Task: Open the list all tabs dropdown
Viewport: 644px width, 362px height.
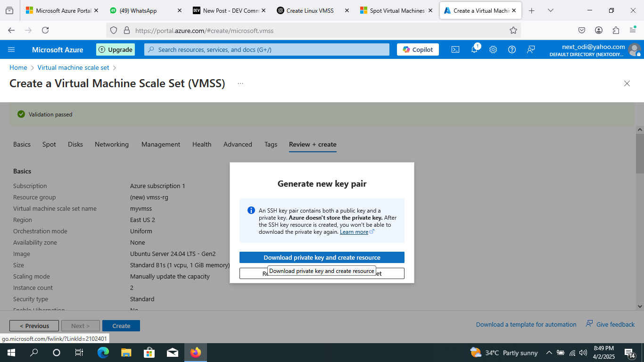Action: pos(550,10)
